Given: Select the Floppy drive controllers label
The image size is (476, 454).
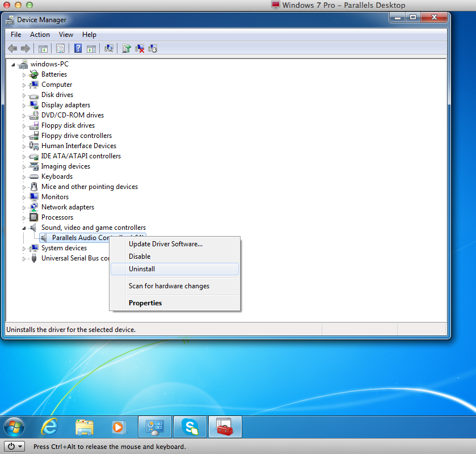Looking at the screenshot, I should click(x=77, y=136).
